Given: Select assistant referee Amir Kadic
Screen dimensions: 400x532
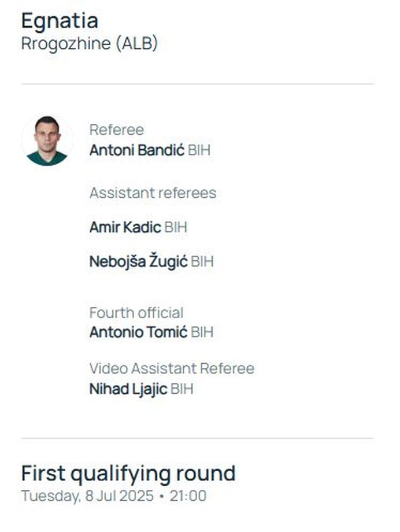Looking at the screenshot, I should 125,227.
